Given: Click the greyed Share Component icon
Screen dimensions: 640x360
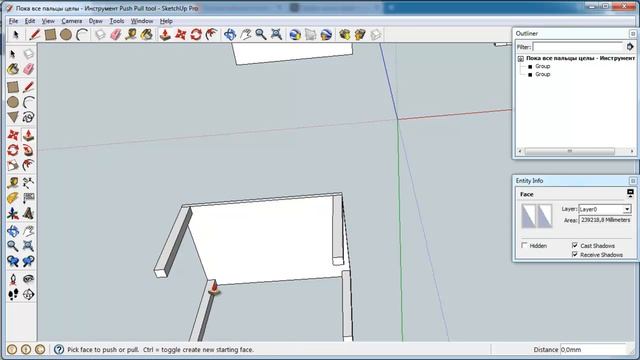Looking at the screenshot, I should pos(376,35).
